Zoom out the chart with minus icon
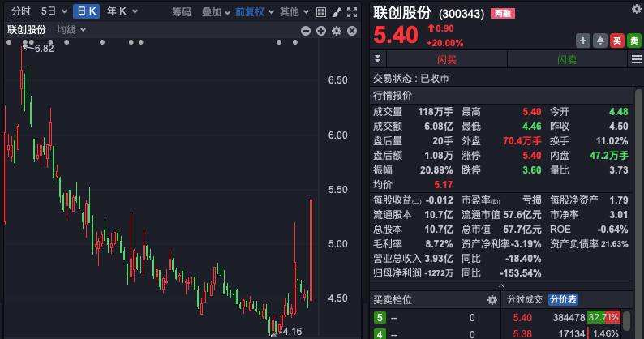Screen dimensions: 644x339 click(x=306, y=30)
